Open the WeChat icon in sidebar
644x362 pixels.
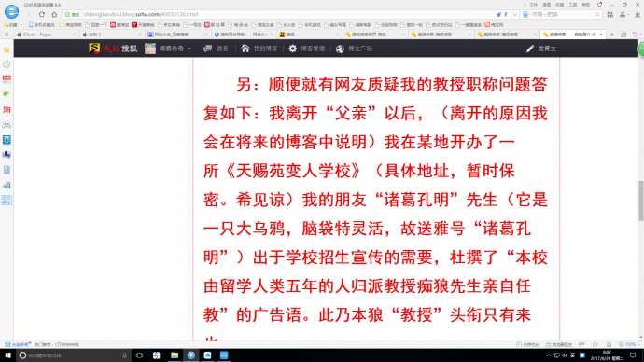pos(7,94)
